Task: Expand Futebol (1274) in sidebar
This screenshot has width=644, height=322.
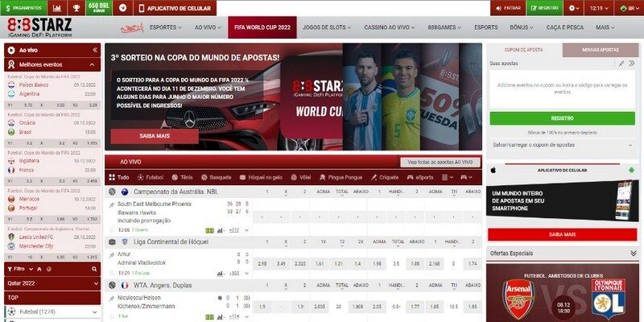Action: 52,312
